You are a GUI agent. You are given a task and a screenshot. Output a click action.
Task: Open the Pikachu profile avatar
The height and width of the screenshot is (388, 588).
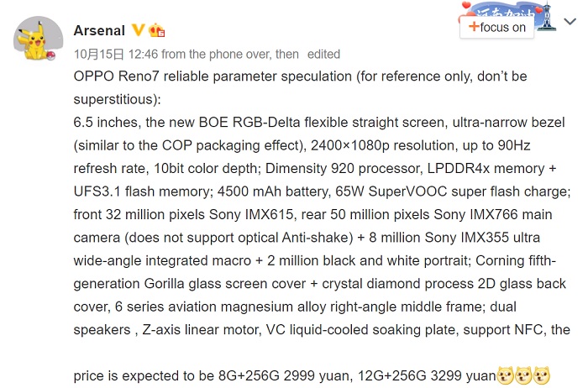39,39
